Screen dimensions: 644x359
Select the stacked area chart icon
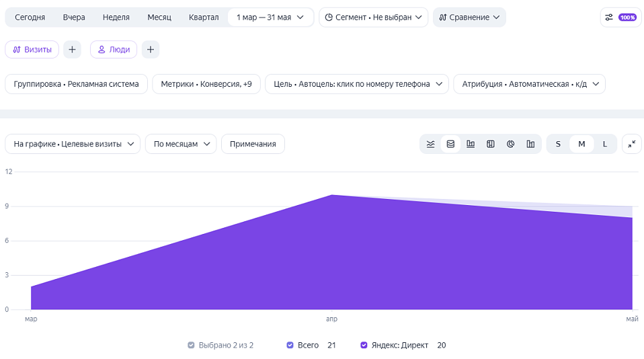point(450,144)
